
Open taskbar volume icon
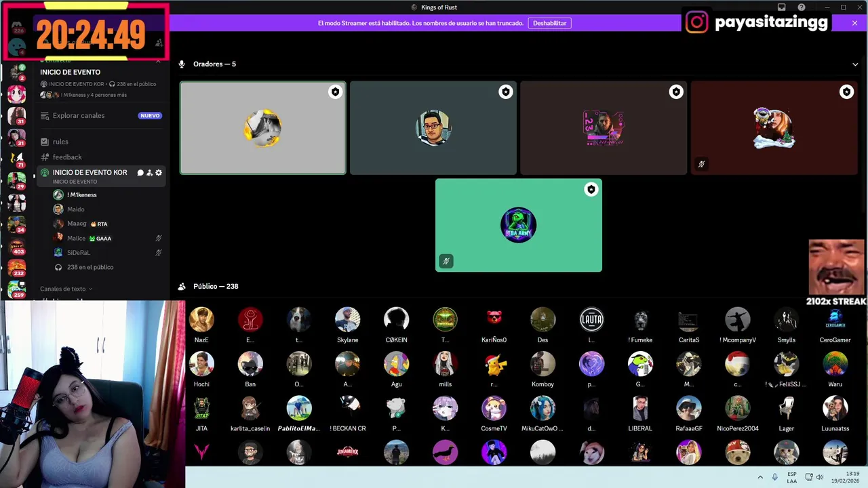coord(819,477)
